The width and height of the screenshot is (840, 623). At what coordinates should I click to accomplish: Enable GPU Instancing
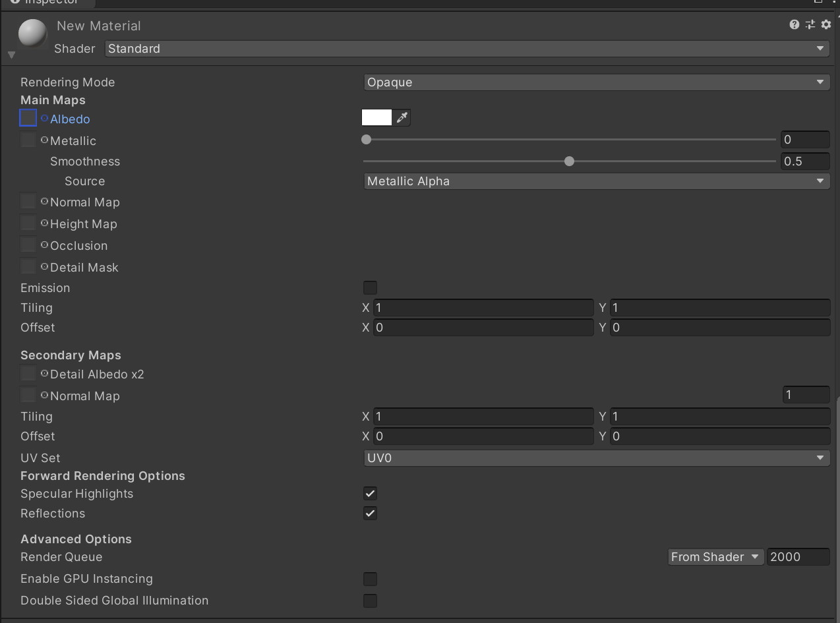pyautogui.click(x=370, y=579)
